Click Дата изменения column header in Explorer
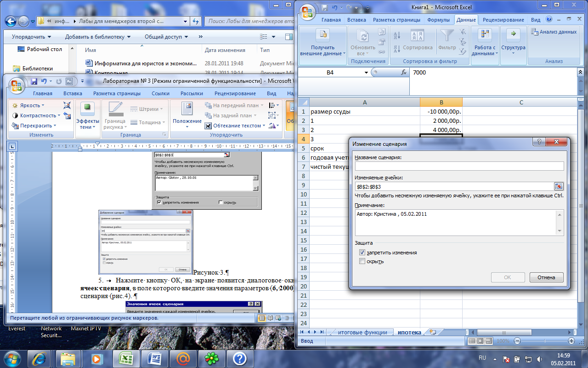 [x=225, y=50]
